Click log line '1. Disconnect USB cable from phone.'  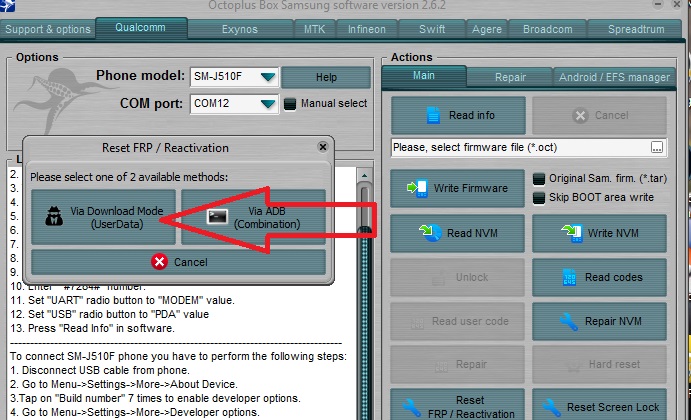(99, 370)
